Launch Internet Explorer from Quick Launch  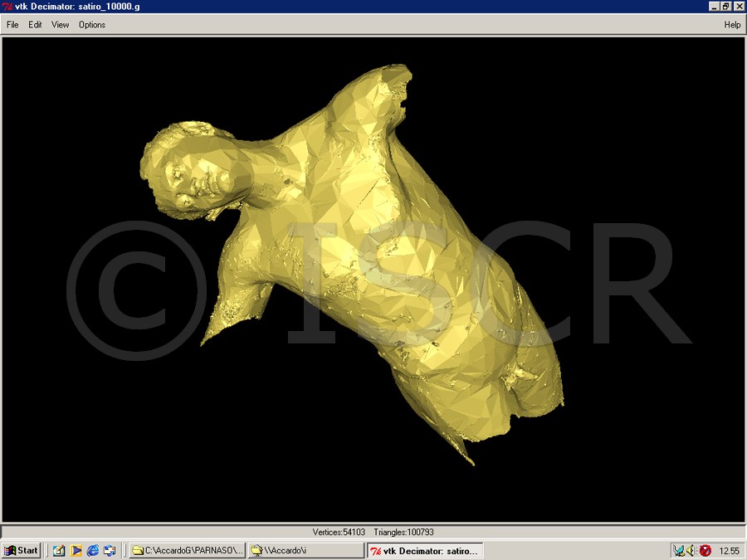point(92,551)
